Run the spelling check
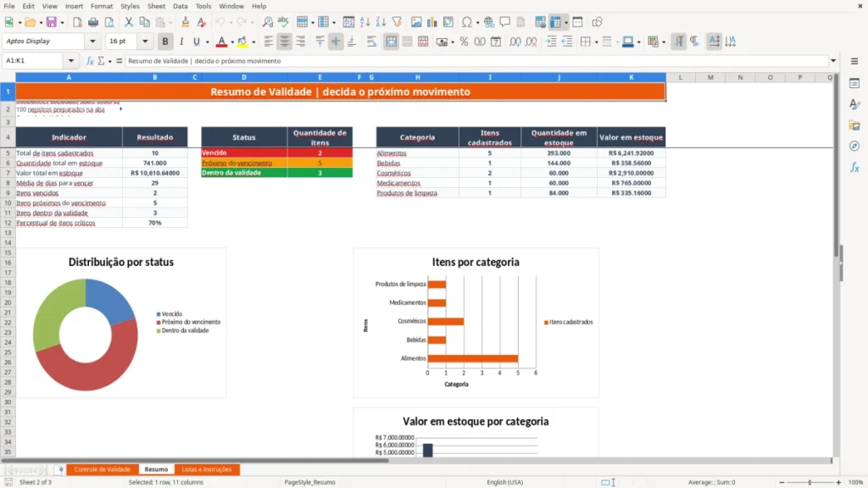The image size is (868, 488). pyautogui.click(x=283, y=22)
